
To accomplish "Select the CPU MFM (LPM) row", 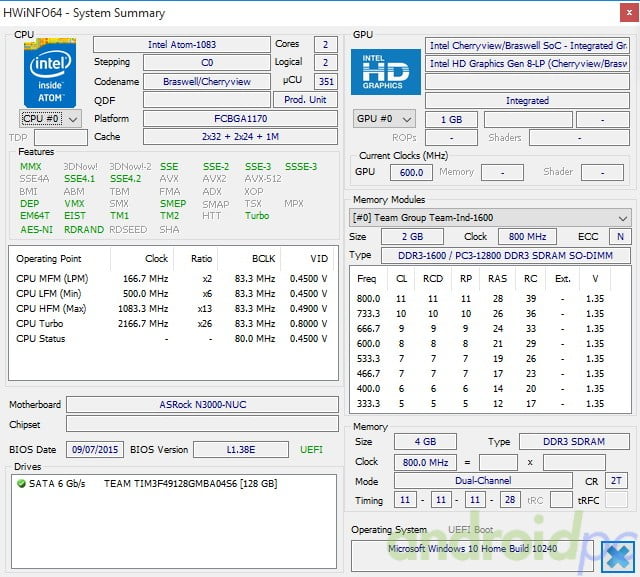I will tap(172, 279).
